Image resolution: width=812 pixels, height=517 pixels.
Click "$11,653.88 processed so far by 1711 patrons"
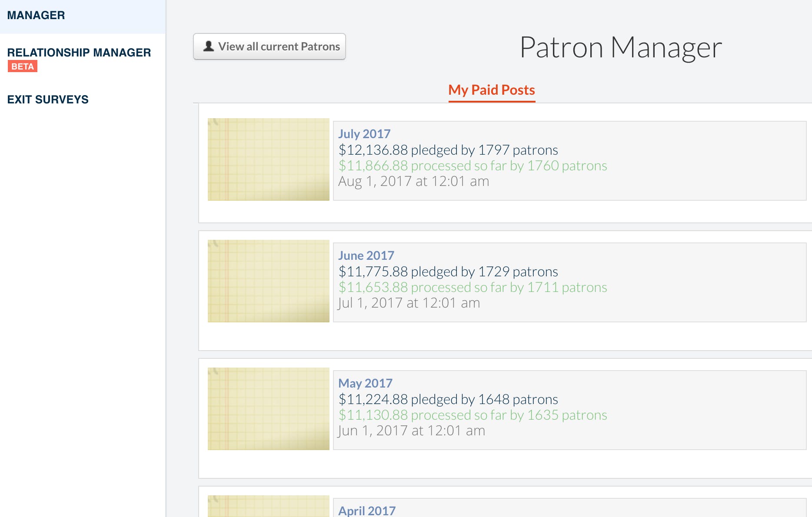click(473, 287)
